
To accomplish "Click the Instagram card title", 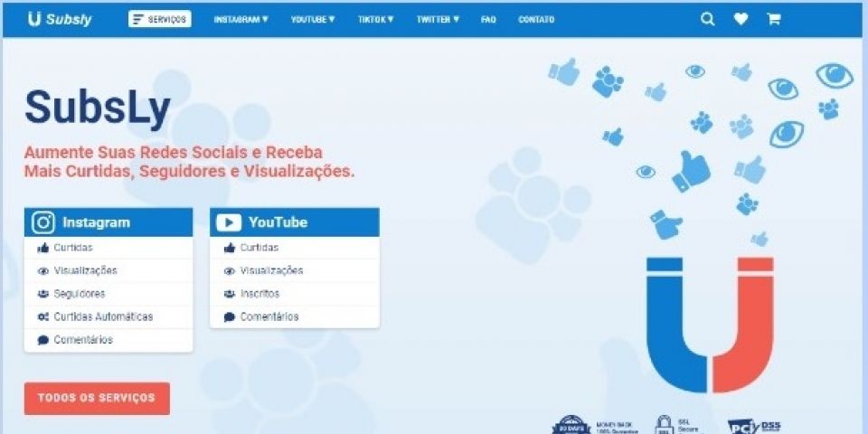I will (x=97, y=222).
